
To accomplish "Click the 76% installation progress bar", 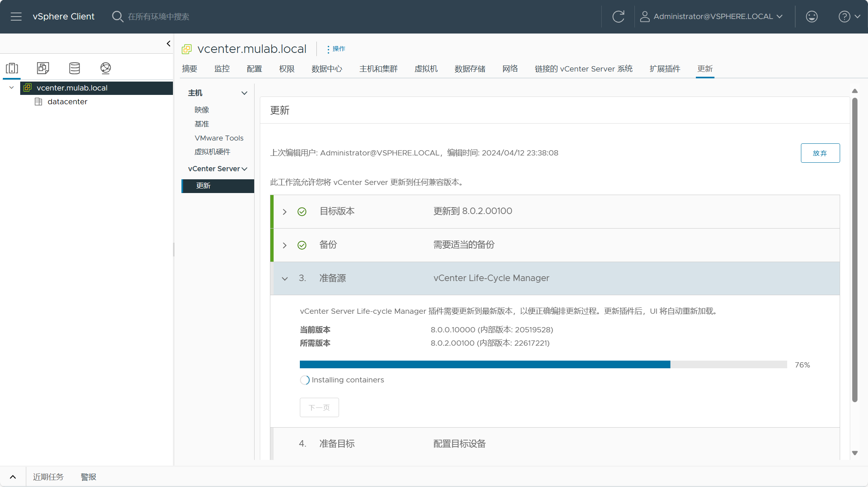I will 543,365.
